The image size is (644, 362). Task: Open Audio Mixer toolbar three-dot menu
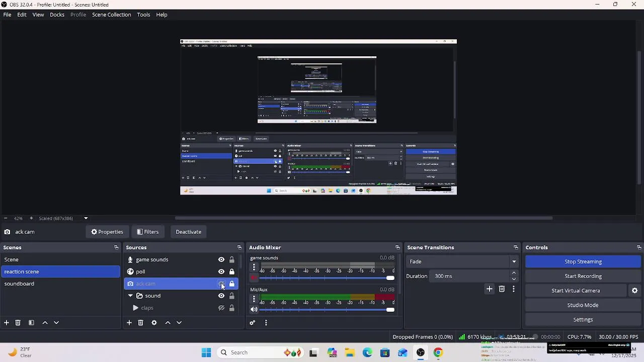point(266,323)
